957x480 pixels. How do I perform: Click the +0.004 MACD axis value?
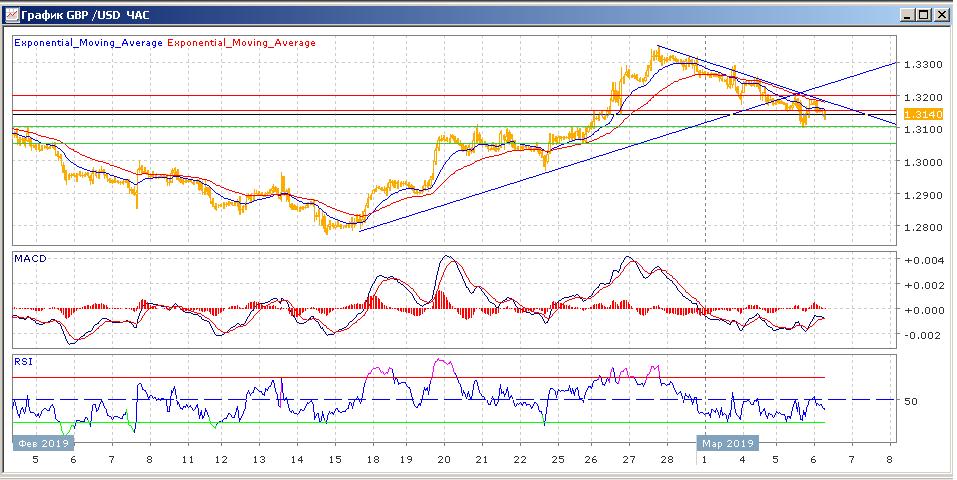pyautogui.click(x=923, y=261)
